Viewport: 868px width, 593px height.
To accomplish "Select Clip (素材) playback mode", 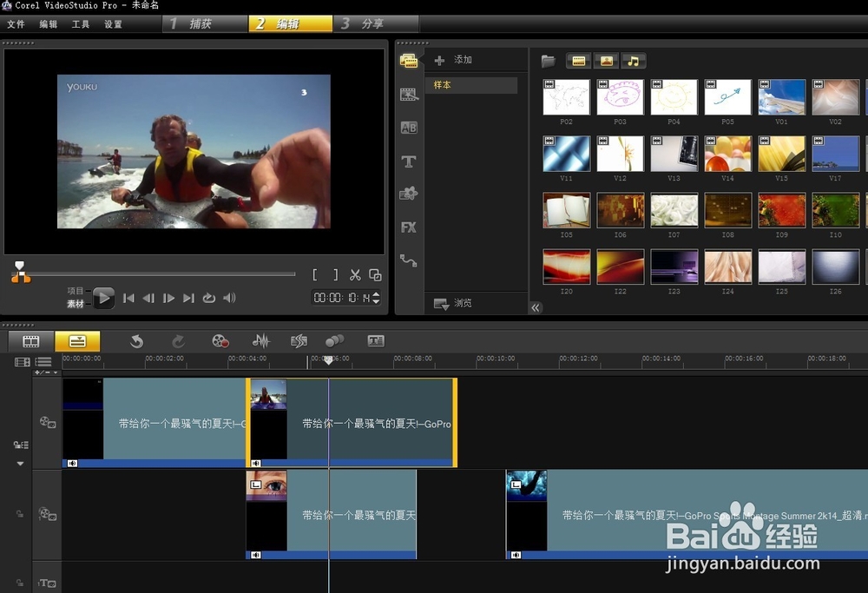I will (x=76, y=303).
